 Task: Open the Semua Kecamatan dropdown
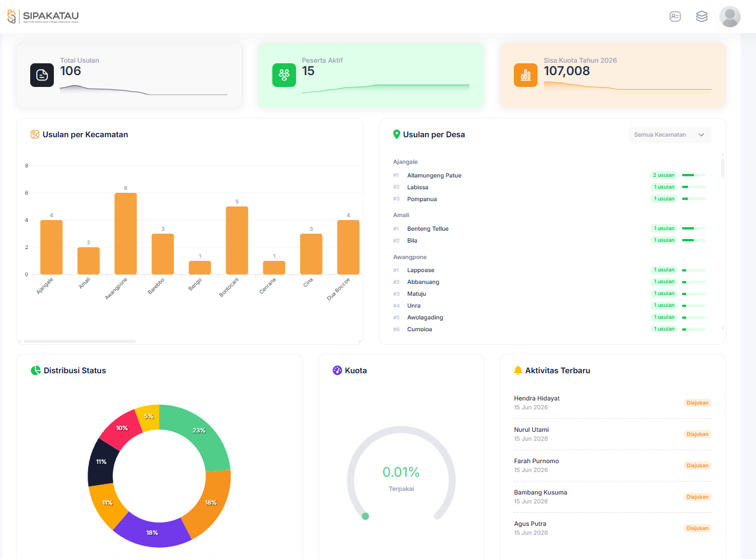pos(670,135)
